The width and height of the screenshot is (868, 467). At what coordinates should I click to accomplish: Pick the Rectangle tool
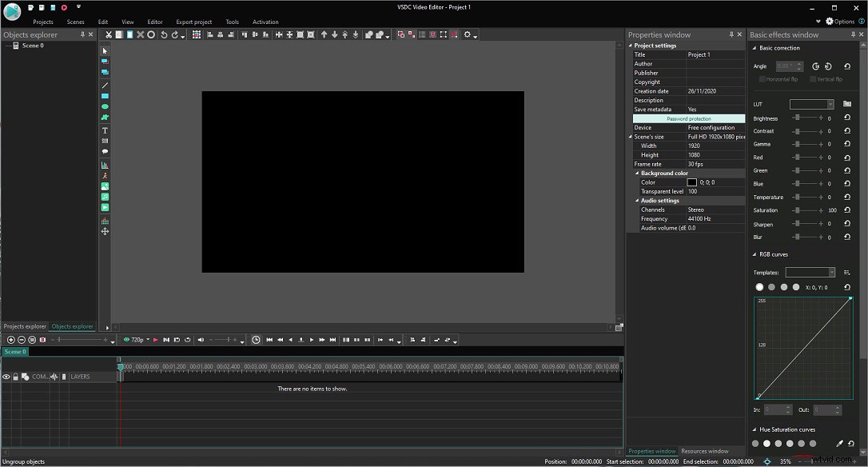coord(104,95)
